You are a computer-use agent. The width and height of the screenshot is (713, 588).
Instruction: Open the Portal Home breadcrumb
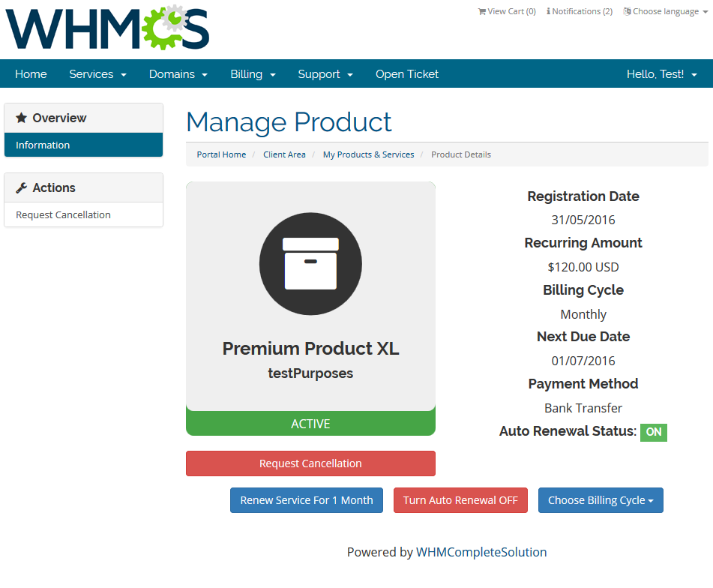(221, 154)
